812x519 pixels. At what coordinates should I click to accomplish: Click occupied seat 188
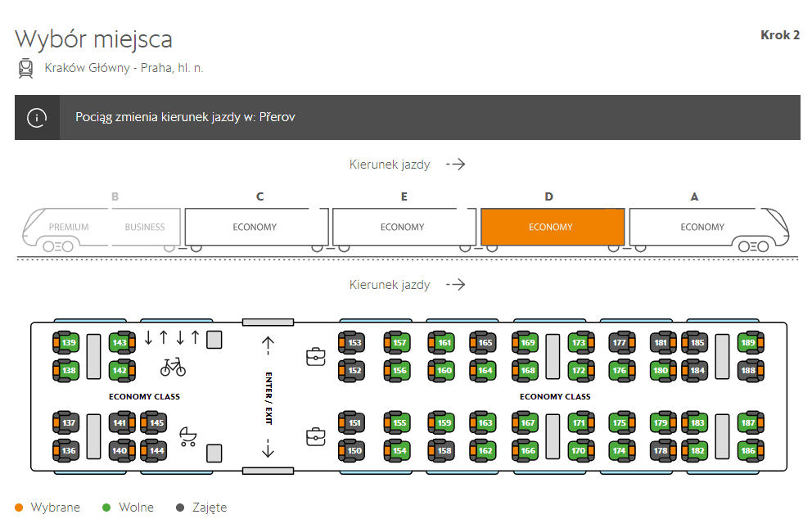coord(751,370)
